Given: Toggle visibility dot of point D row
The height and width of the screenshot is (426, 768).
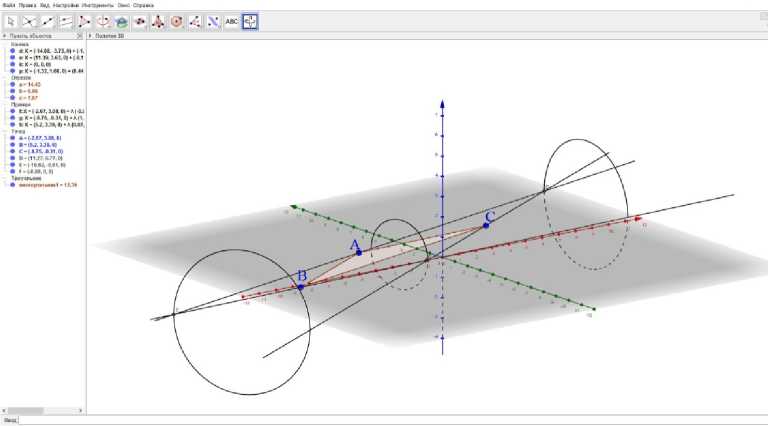Looking at the screenshot, I should coord(13,158).
